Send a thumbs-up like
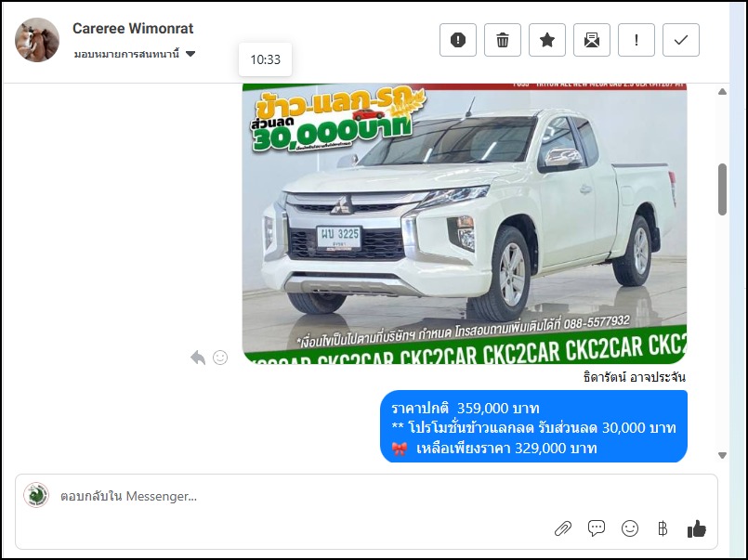Screen dimensions: 748x560 pos(697,528)
